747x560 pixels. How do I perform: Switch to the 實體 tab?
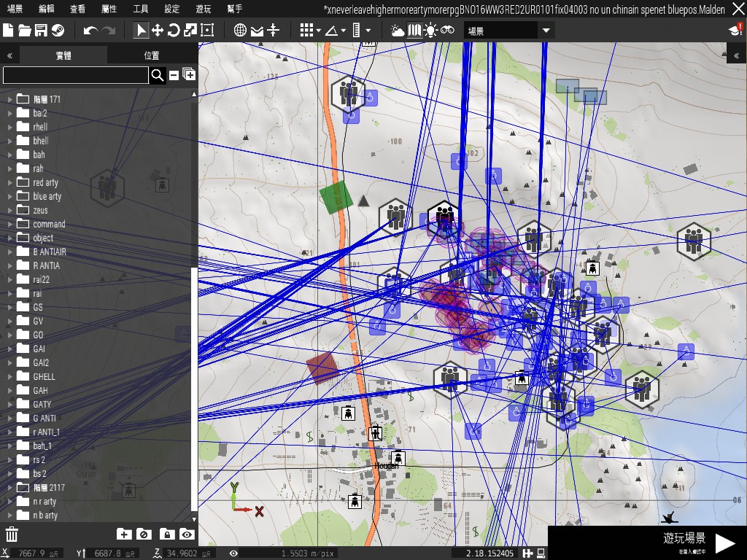click(63, 55)
